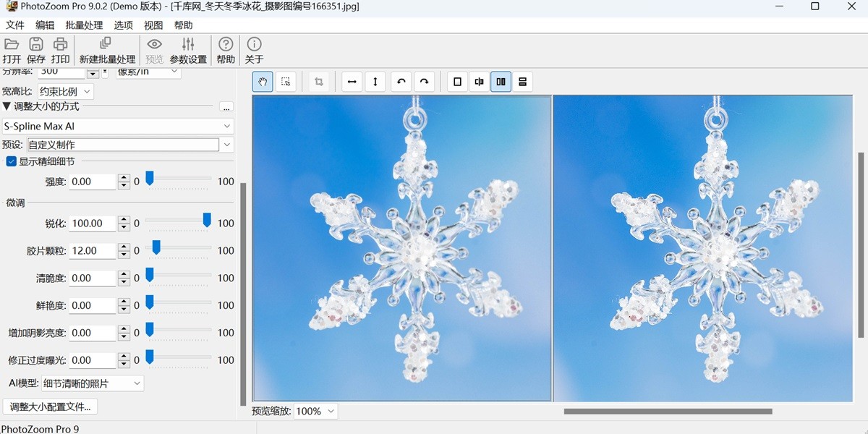
Task: Rotate the image clockwise
Action: (425, 82)
